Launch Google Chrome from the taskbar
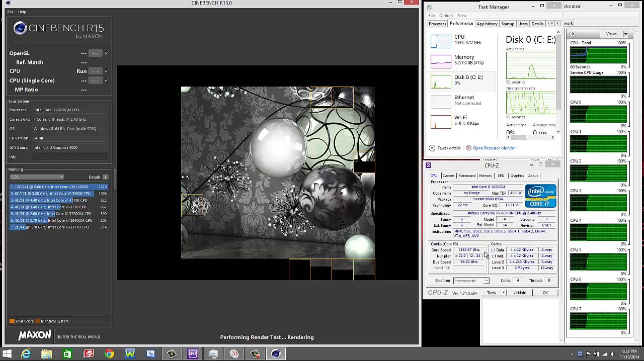 (x=109, y=354)
